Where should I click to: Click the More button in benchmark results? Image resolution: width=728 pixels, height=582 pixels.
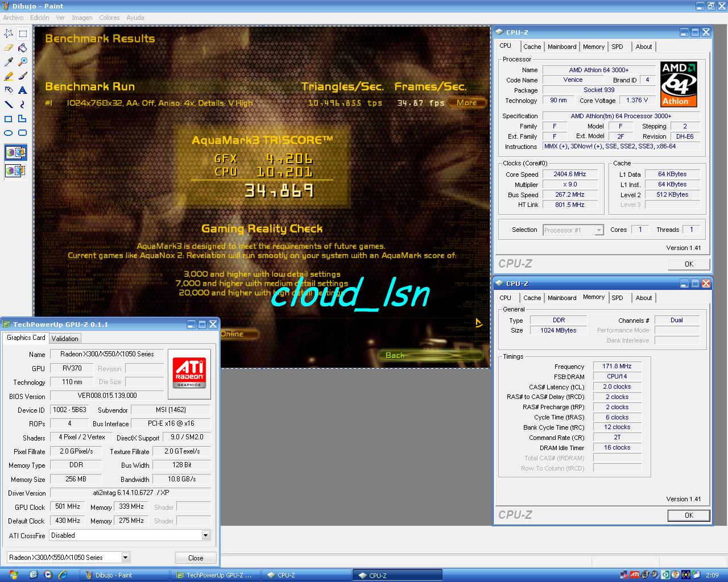coord(467,103)
